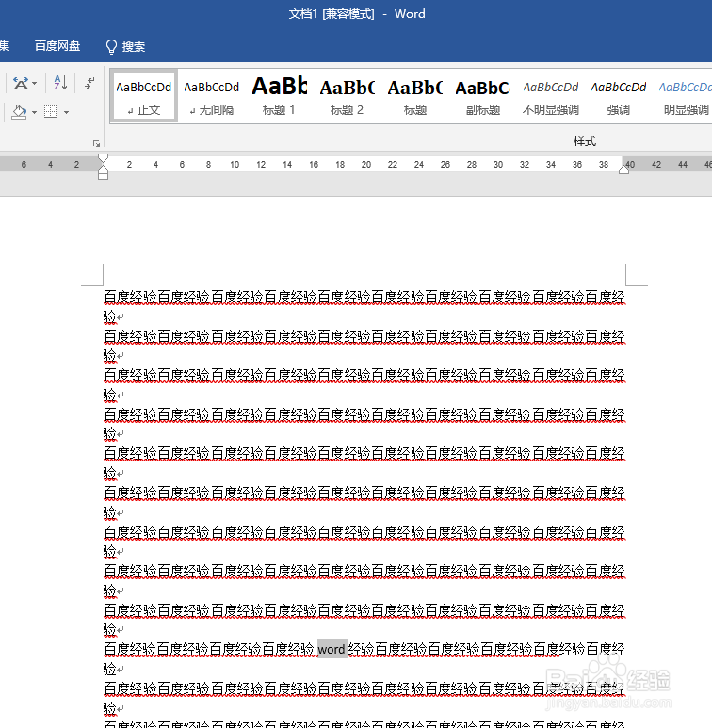Open the Asian Layout dropdown arrow
Viewport: 712px width, 728px height.
(34, 84)
